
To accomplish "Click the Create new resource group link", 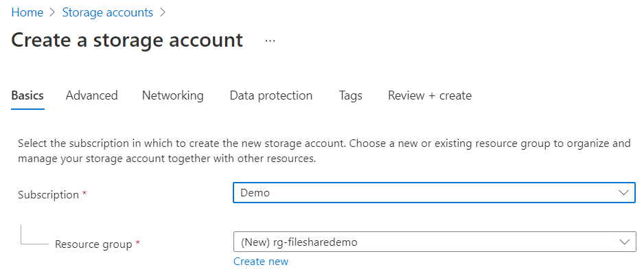I will 261,262.
